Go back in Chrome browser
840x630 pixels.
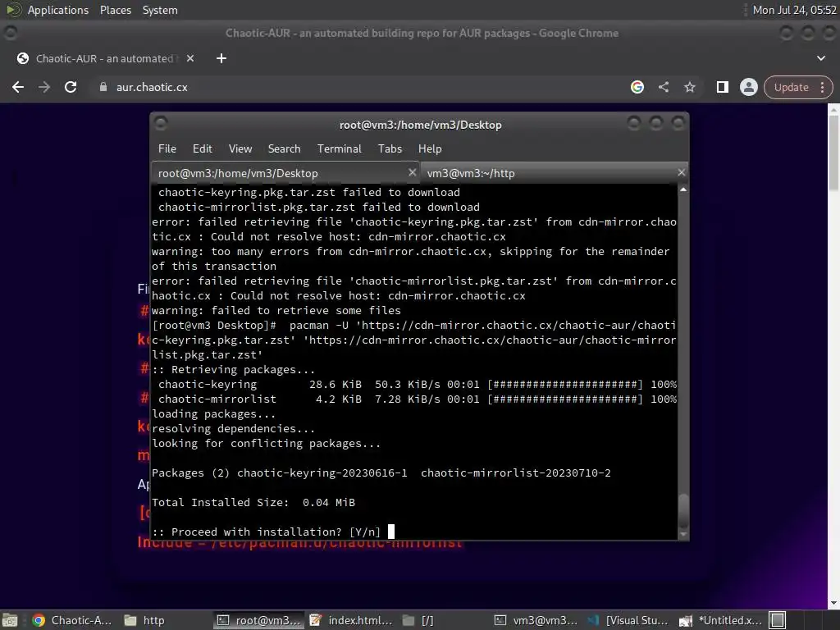point(18,87)
